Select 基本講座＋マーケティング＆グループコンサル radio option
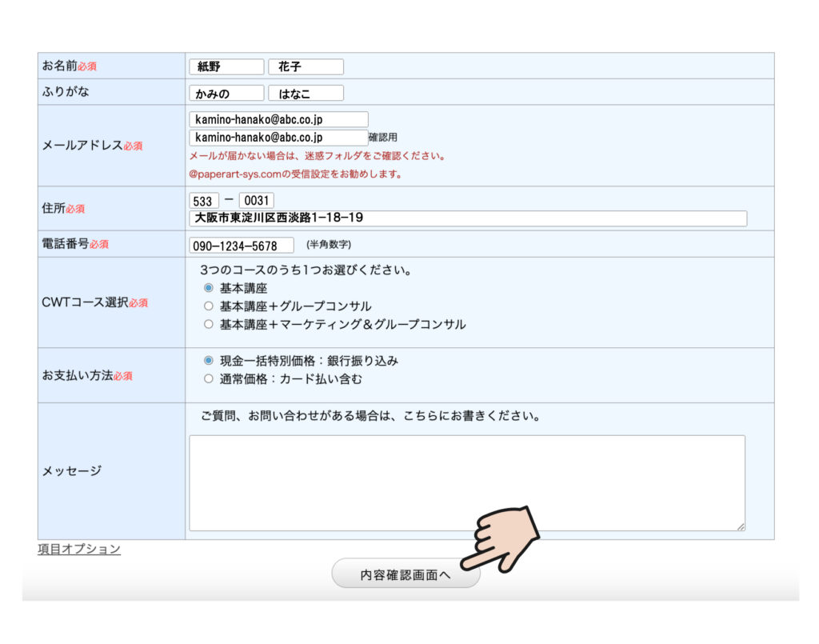 point(209,325)
